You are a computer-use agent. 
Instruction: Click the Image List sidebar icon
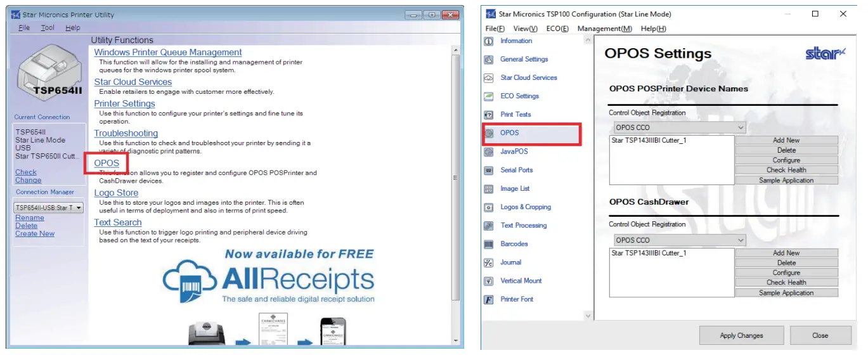point(488,189)
